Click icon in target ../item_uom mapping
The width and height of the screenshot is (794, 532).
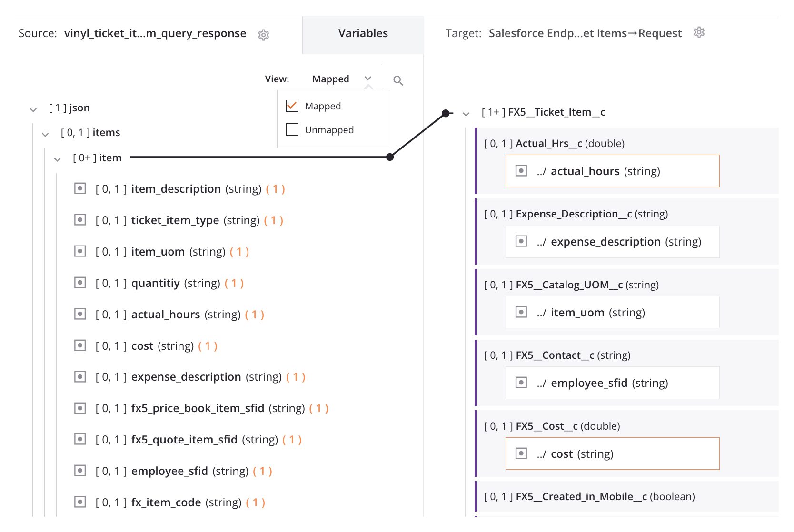tap(521, 313)
